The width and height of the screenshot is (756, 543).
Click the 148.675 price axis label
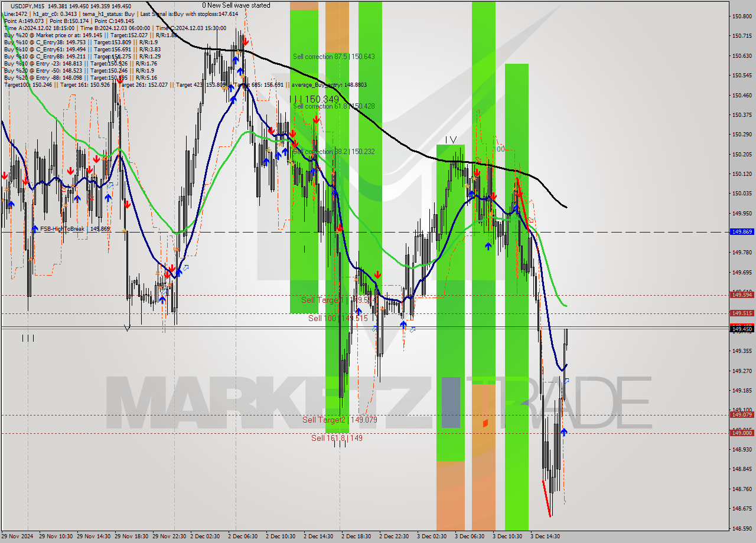[742, 508]
